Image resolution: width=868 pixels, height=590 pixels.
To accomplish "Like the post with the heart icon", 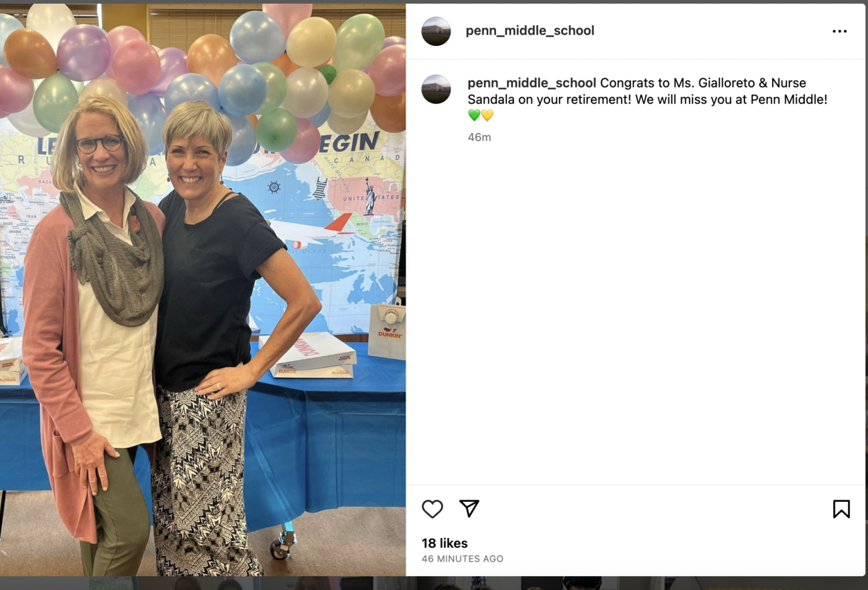I will [x=432, y=509].
